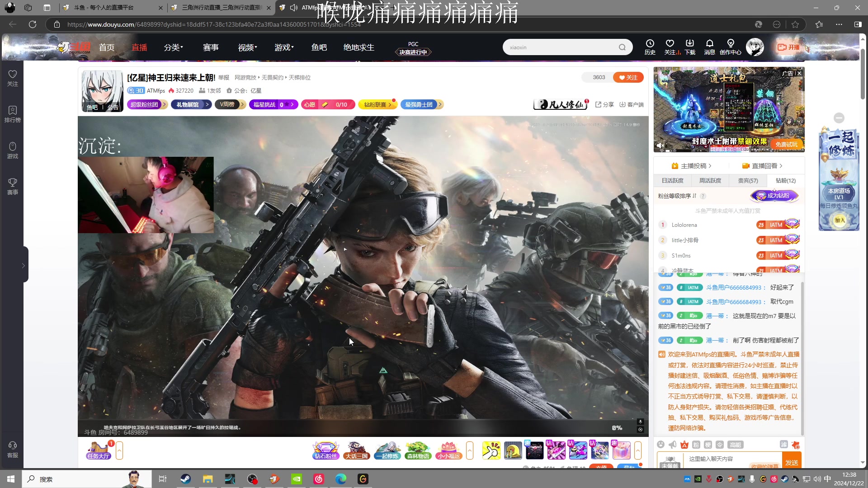Open 视频 dropdown in navigation
This screenshot has width=868, height=488.
pyautogui.click(x=248, y=47)
